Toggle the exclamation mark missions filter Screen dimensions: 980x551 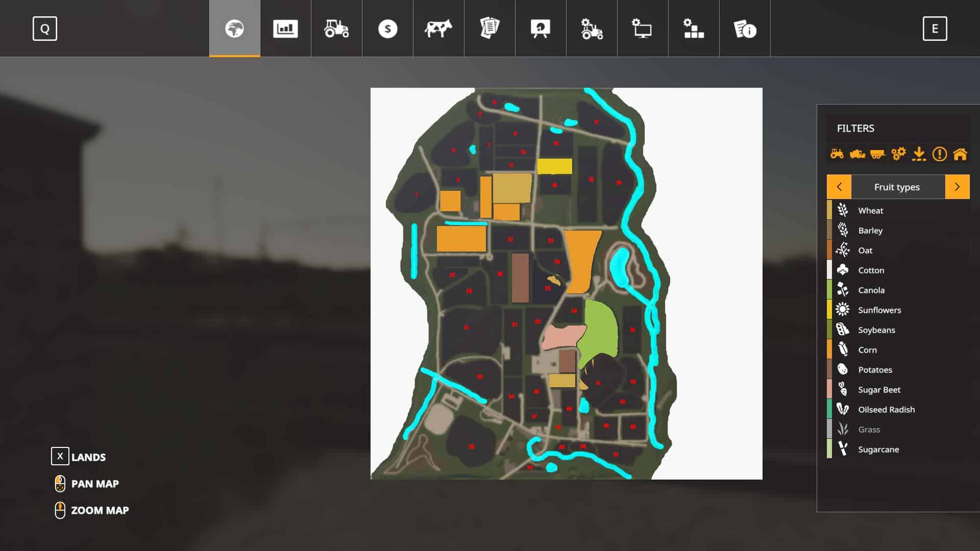click(939, 154)
